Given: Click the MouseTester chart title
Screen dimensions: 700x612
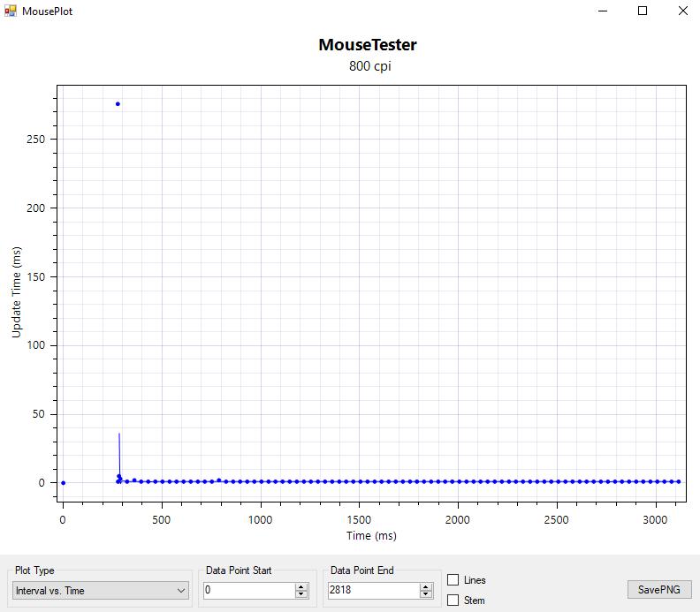Looking at the screenshot, I should (367, 45).
